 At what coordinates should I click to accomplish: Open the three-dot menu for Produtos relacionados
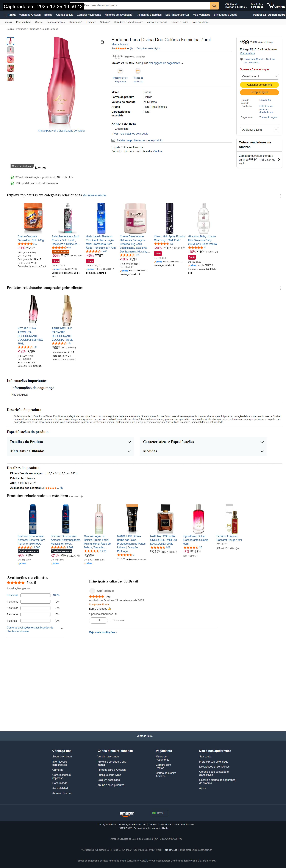coord(280,288)
